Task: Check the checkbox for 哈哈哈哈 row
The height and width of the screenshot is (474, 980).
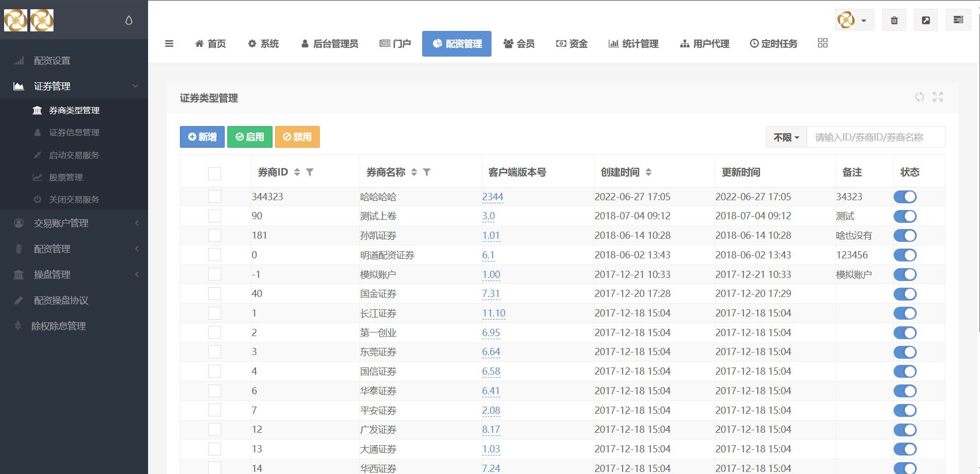Action: [214, 197]
